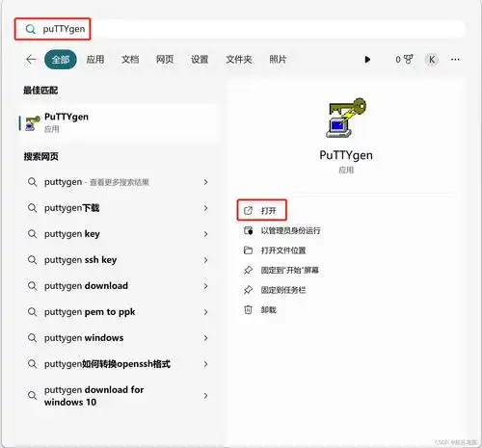The image size is (482, 448).
Task: Click the admin shield icon
Action: (248, 230)
